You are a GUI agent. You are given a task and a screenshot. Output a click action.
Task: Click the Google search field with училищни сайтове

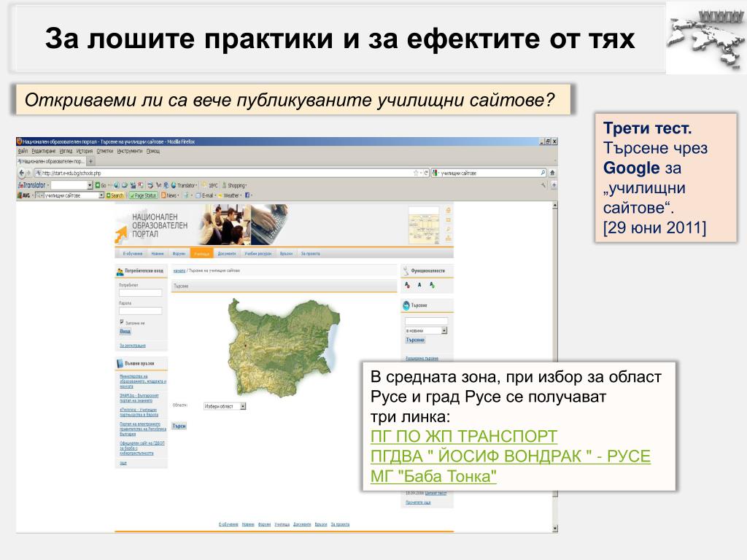[488, 173]
